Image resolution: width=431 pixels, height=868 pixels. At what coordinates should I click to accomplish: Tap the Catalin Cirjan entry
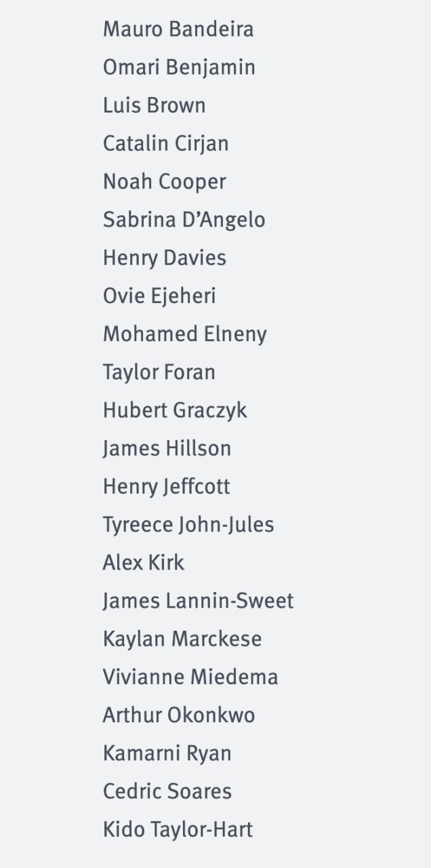[x=165, y=143]
